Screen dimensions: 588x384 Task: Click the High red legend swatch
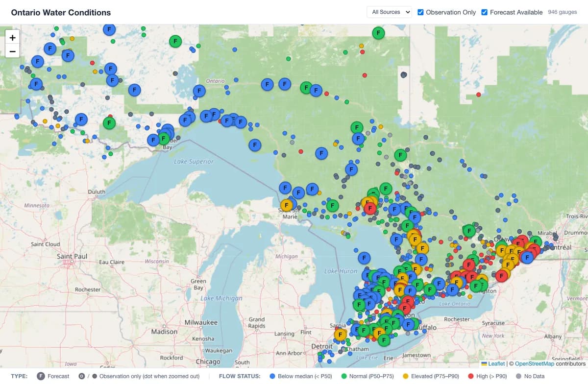point(470,376)
